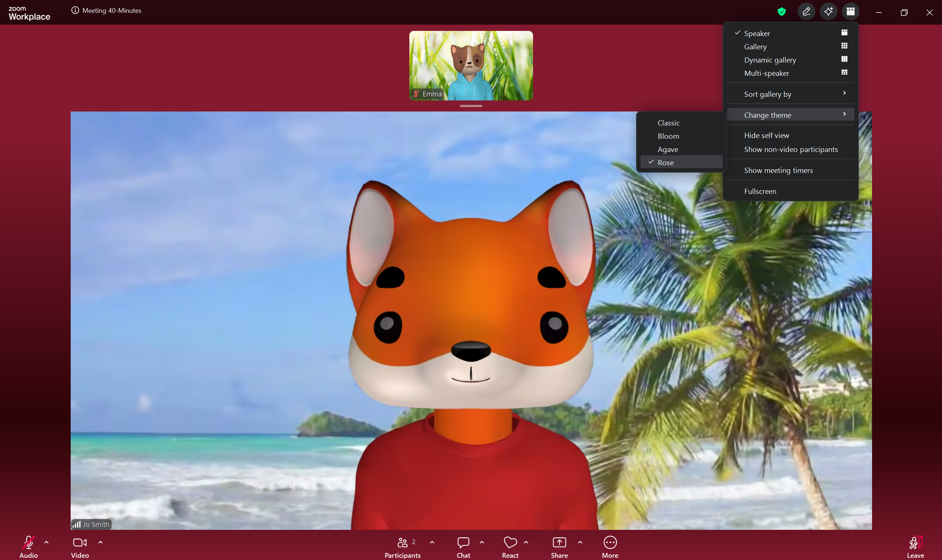Expand Video options arrow
942x560 pixels.
100,542
